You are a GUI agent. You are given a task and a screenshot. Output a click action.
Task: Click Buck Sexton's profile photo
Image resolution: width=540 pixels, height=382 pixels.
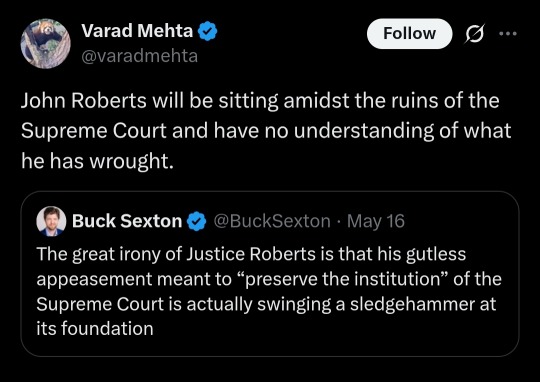point(51,221)
